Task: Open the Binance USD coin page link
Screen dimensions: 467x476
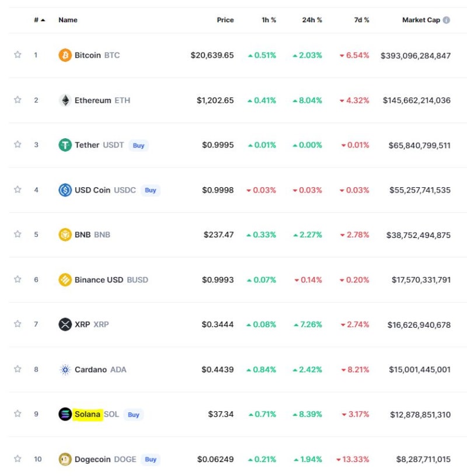Action: [99, 279]
